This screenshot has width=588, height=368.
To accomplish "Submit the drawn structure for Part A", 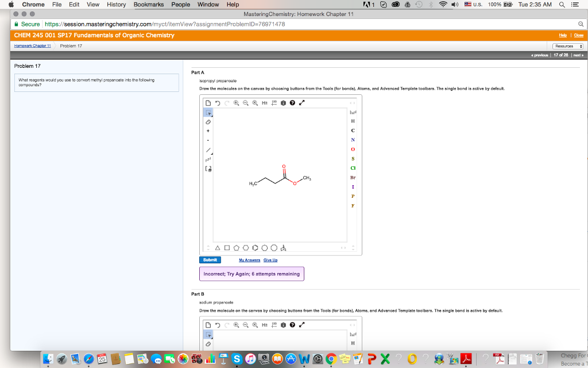I will point(209,259).
